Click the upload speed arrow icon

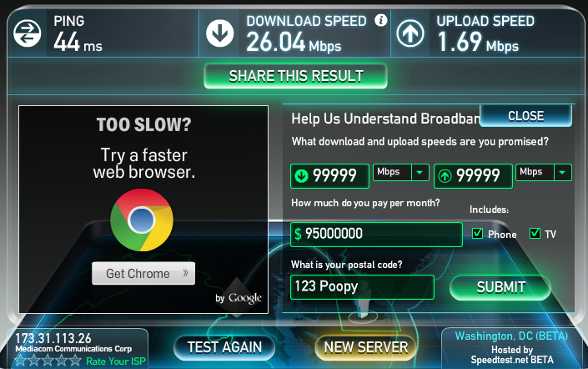point(410,33)
